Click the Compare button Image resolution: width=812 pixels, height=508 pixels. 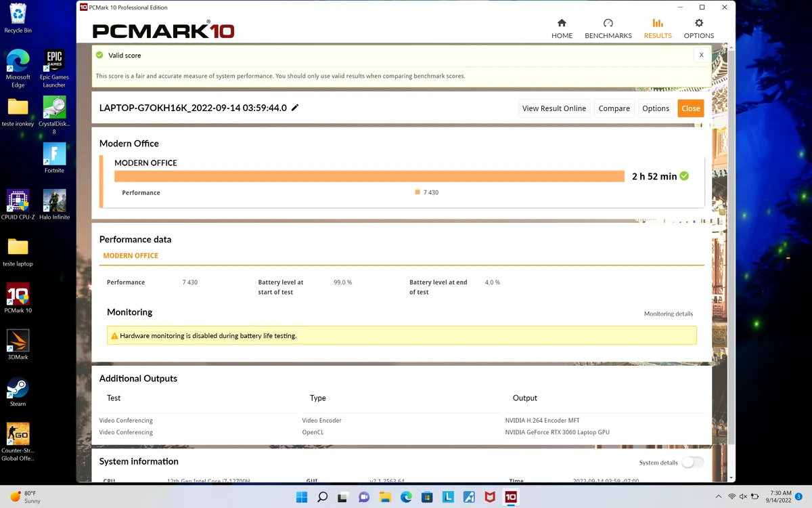point(614,108)
